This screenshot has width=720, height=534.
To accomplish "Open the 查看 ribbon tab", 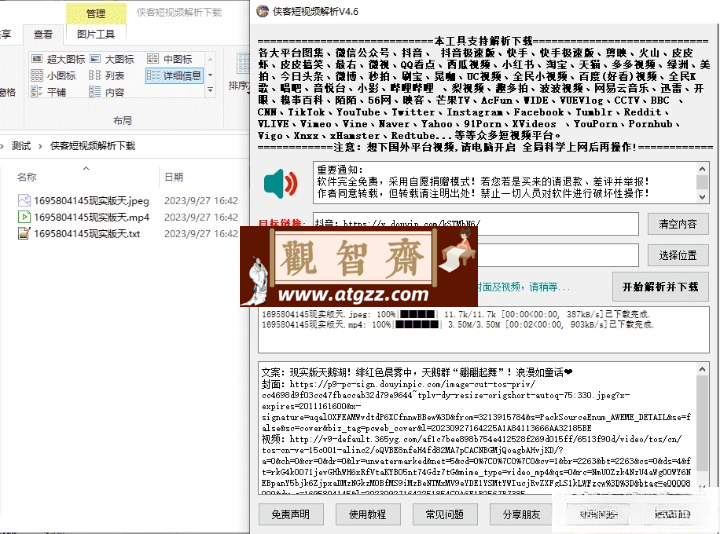I will coord(43,34).
